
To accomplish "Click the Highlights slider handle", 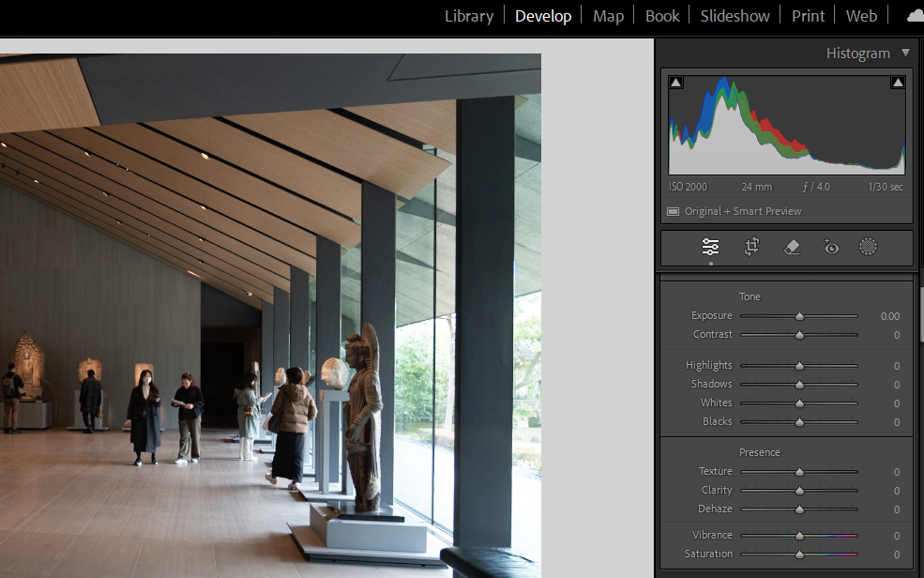I will [799, 366].
